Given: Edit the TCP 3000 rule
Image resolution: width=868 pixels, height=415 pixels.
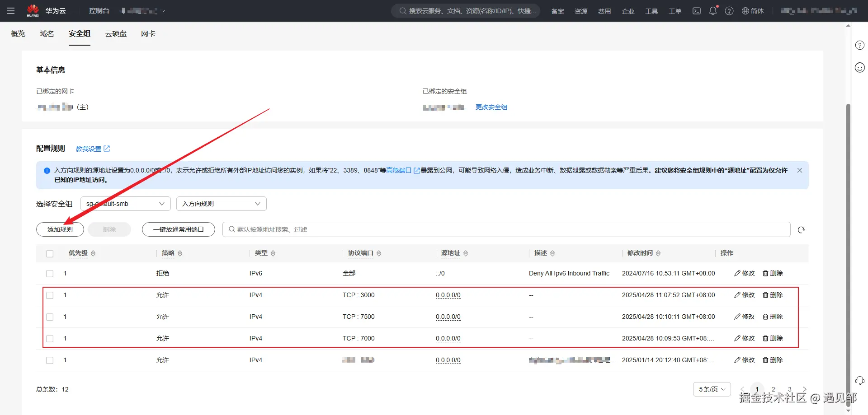Looking at the screenshot, I should point(745,295).
